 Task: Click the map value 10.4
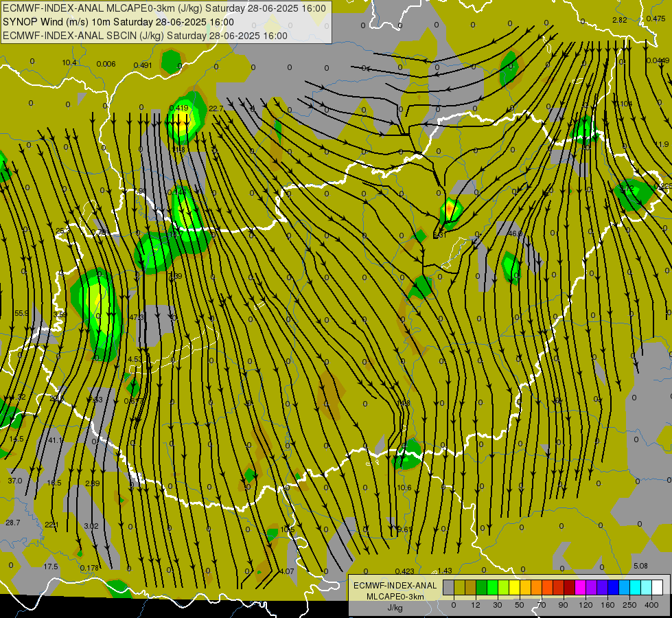(69, 62)
